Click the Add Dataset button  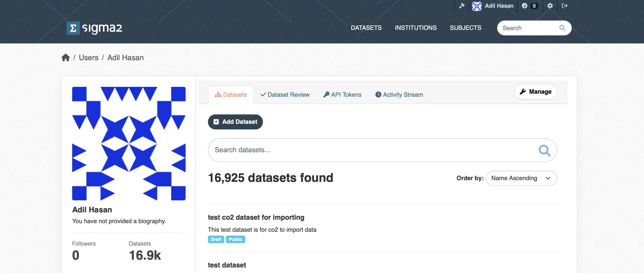(235, 122)
